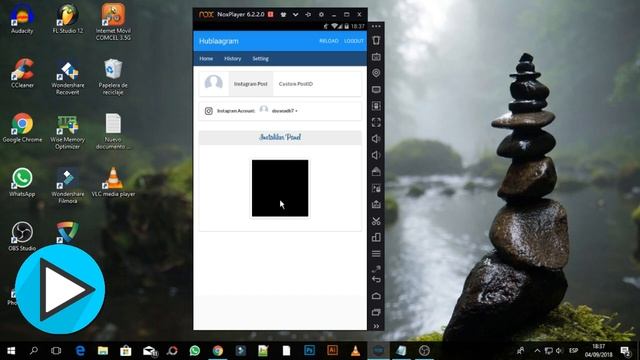Click the Android back arrow in Nox sidebar

pos(376,280)
